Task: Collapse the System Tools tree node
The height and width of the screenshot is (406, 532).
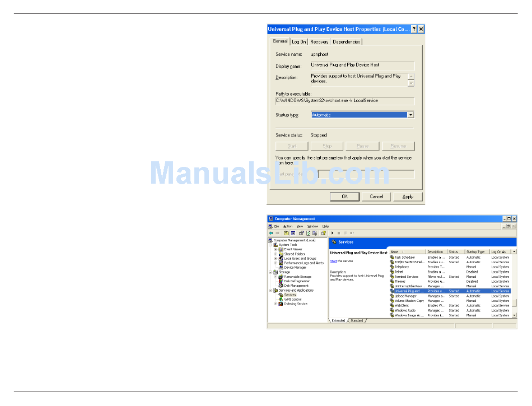Action: tap(270, 245)
